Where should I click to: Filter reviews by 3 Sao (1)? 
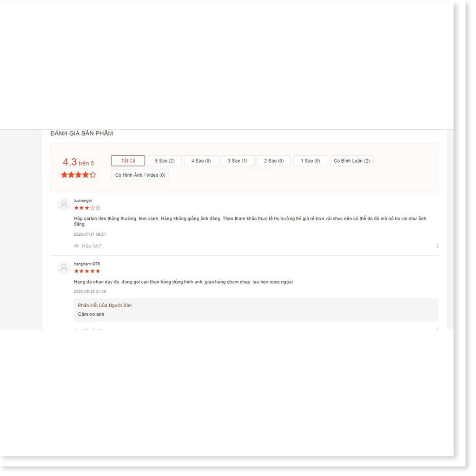238,160
